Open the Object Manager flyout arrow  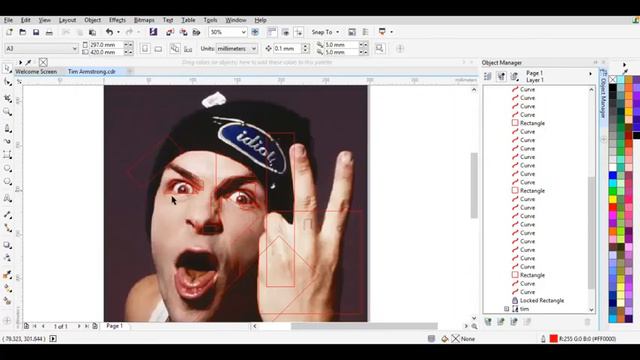click(590, 74)
